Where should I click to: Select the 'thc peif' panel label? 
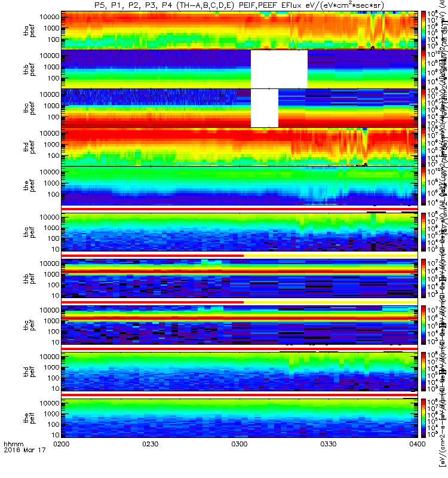29,325
